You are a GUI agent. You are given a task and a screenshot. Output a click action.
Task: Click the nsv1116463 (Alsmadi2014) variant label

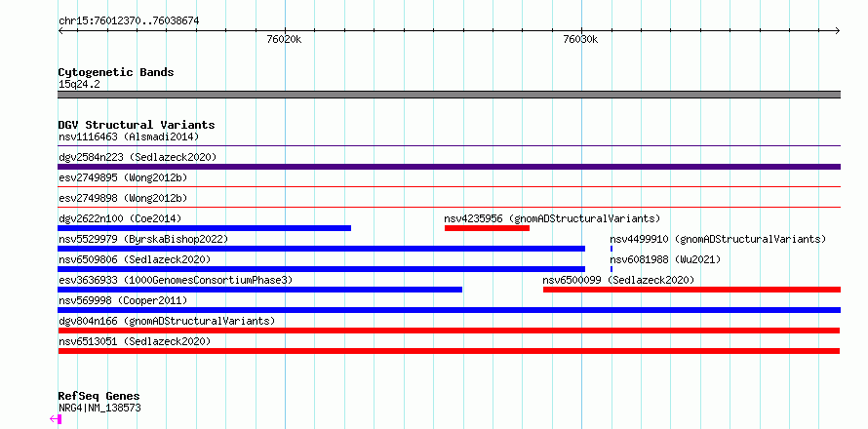click(129, 136)
